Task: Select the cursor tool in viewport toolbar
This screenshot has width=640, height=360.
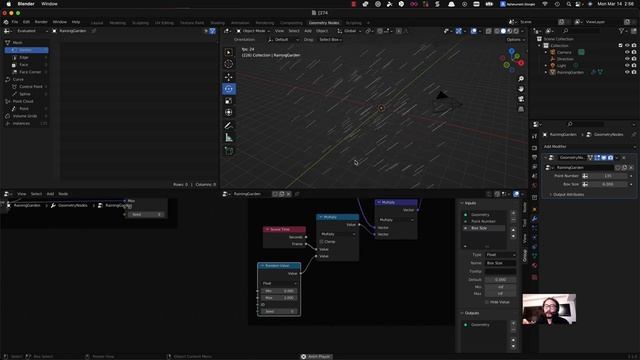Action: point(229,64)
